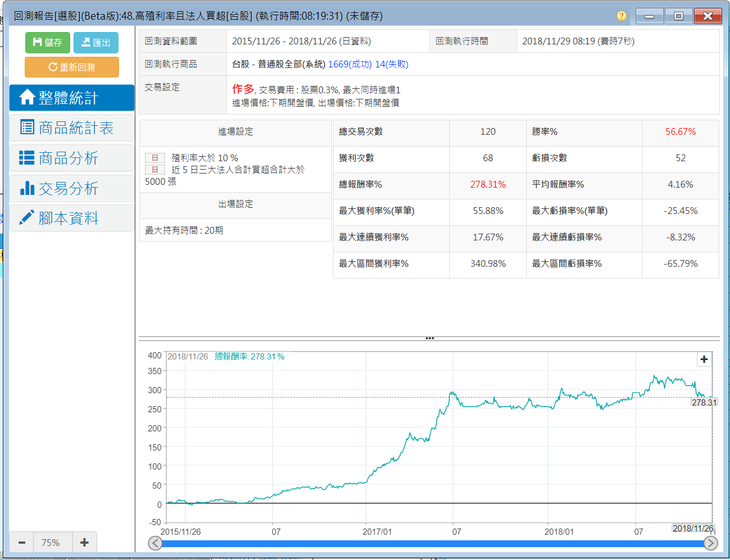Export the report using 匯出 button
730x560 pixels.
[x=96, y=43]
